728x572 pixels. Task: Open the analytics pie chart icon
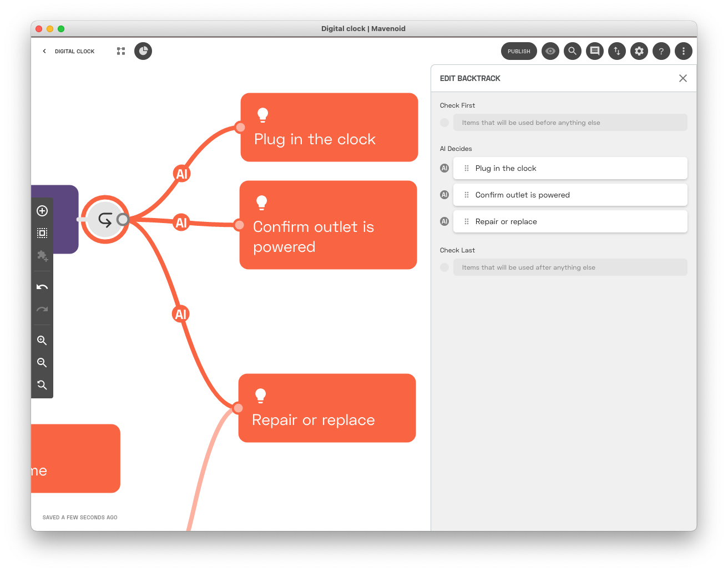(143, 51)
